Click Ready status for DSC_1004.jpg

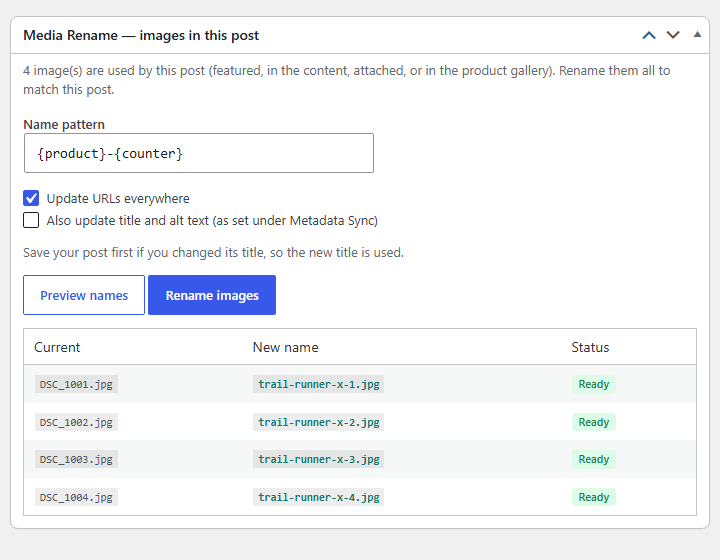click(594, 497)
